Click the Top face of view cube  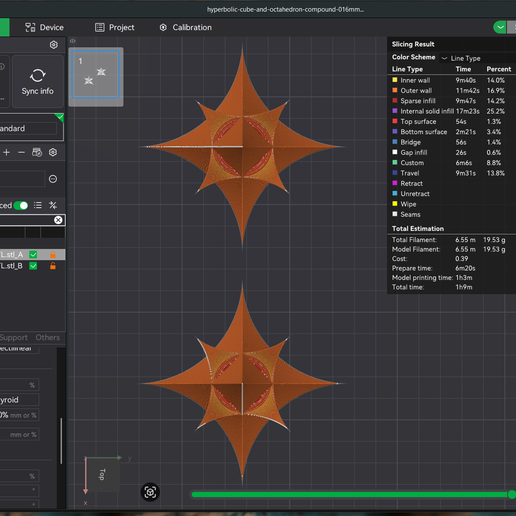pyautogui.click(x=102, y=474)
